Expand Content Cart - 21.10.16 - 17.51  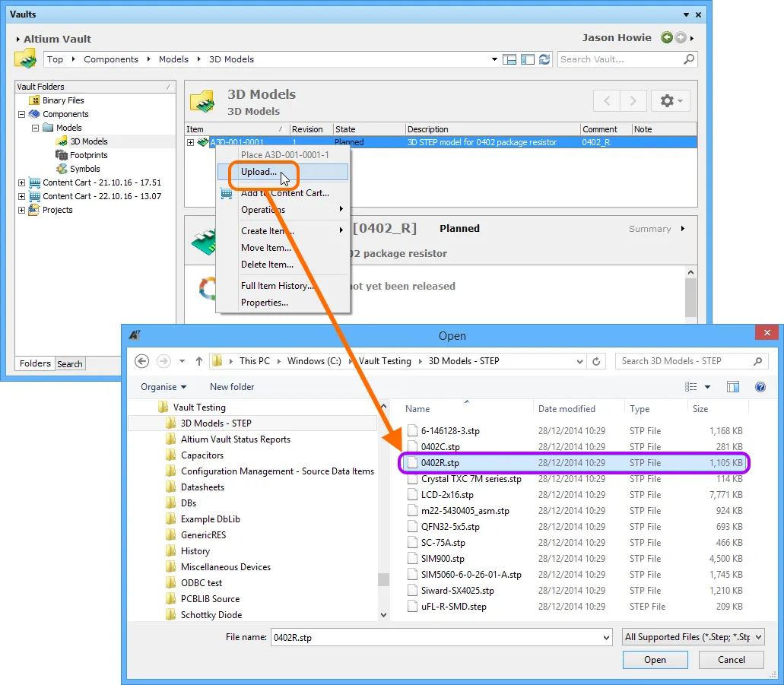(x=21, y=182)
